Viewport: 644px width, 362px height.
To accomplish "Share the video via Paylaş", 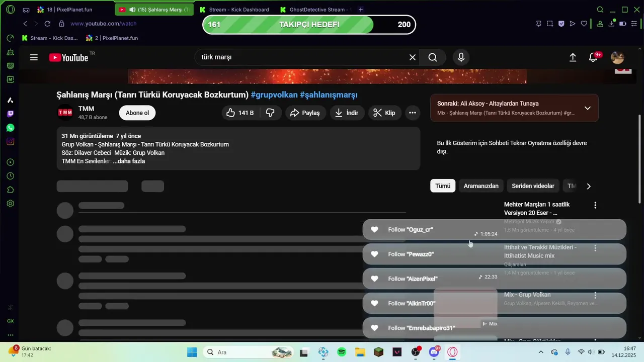I will [x=306, y=113].
